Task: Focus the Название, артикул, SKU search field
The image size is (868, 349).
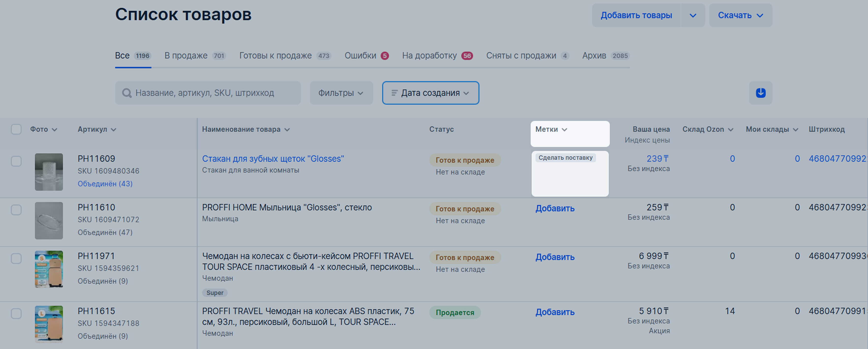Action: pos(208,93)
